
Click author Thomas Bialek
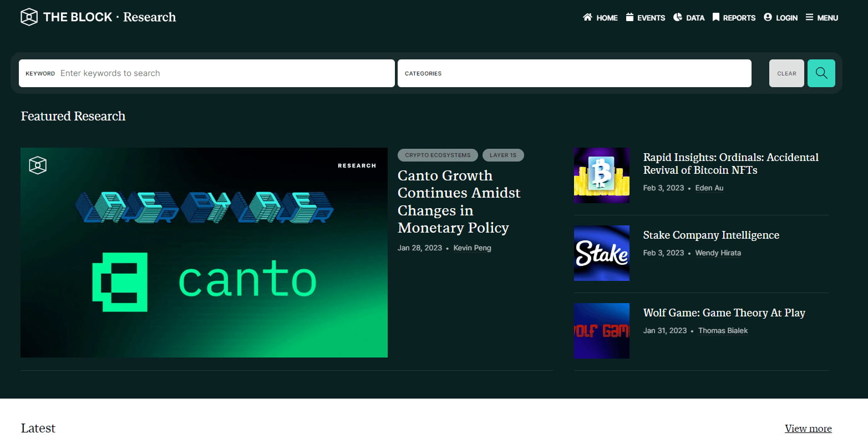coord(723,331)
